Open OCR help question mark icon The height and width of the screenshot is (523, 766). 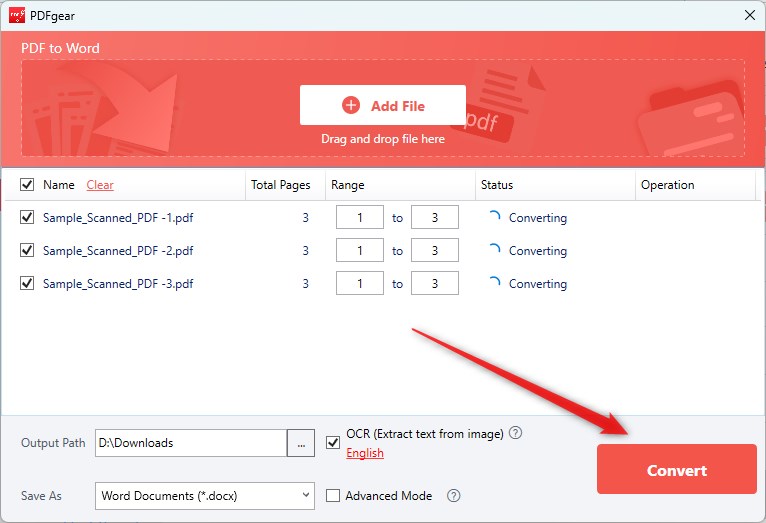pyautogui.click(x=515, y=433)
